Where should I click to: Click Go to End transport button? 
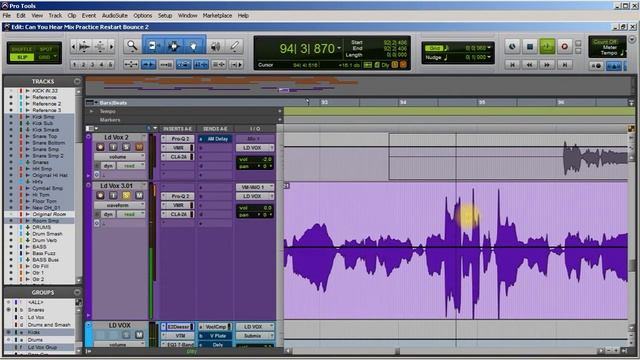tap(564, 64)
